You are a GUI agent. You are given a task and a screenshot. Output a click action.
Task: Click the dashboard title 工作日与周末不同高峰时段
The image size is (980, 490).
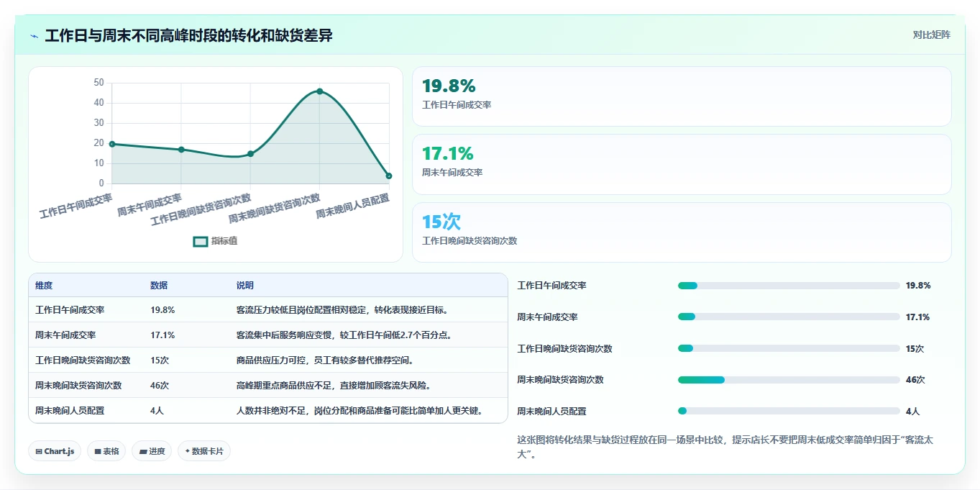click(x=188, y=35)
